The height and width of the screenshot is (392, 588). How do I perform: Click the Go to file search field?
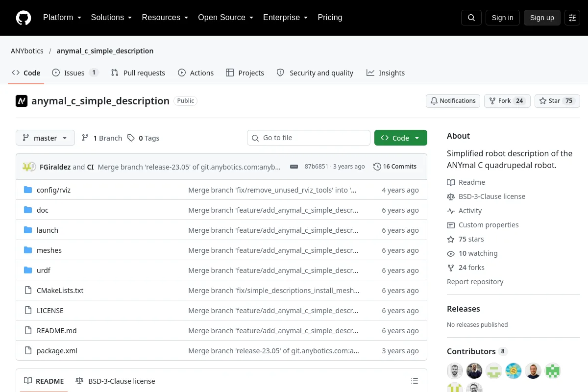click(309, 138)
